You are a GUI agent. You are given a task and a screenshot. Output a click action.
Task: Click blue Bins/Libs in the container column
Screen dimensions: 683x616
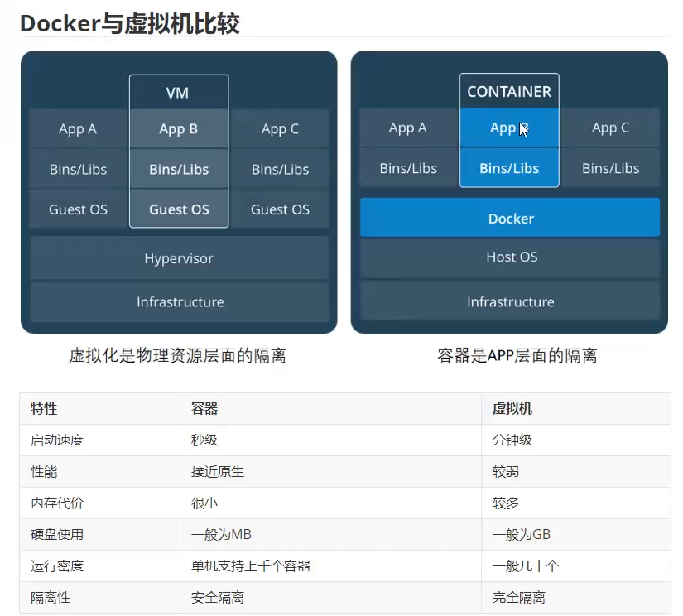(x=509, y=168)
